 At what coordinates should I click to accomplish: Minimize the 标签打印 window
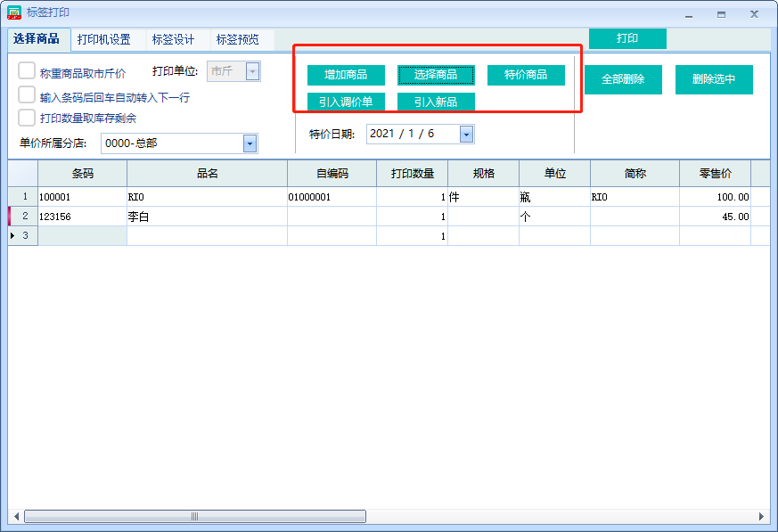689,15
